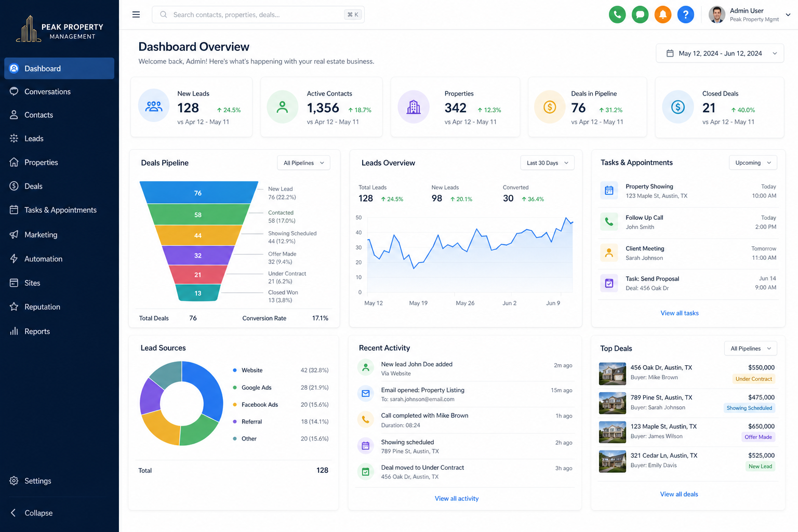Open the orange notifications bell
Viewport: 798px width, 532px height.
663,15
